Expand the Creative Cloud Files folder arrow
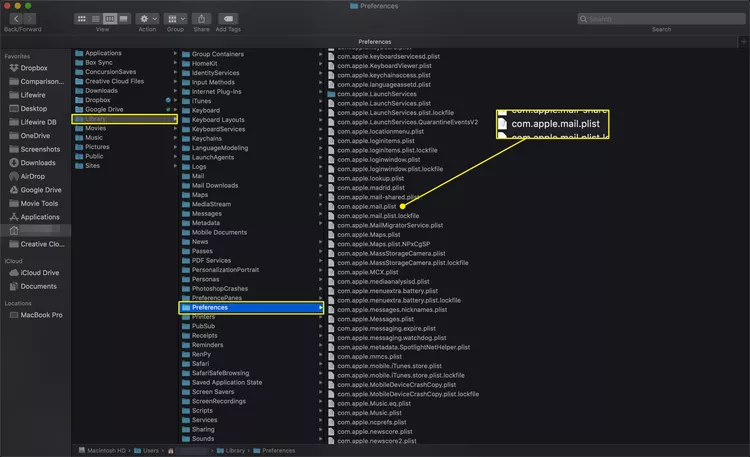 click(x=175, y=81)
